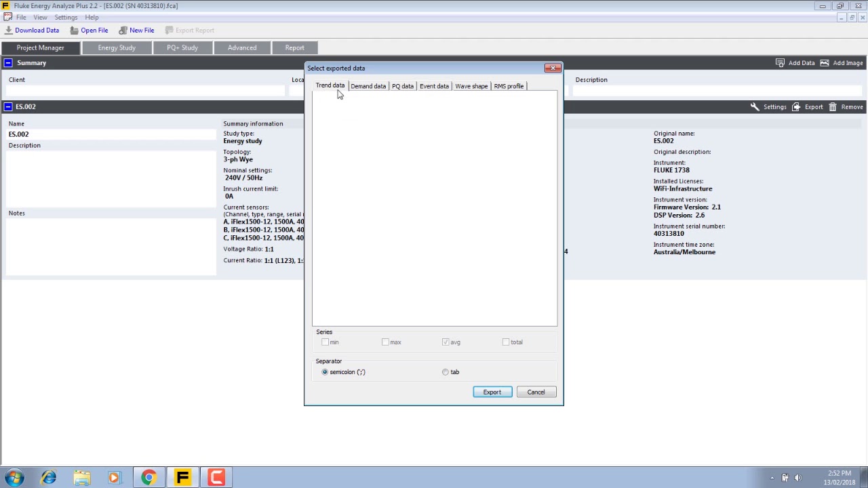Open the View menu
Image resolution: width=868 pixels, height=488 pixels.
click(40, 18)
